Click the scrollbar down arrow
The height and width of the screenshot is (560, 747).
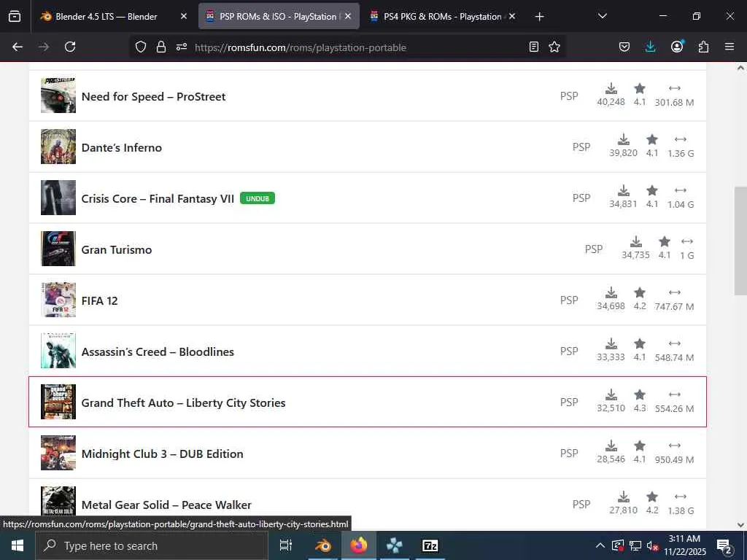(740, 525)
